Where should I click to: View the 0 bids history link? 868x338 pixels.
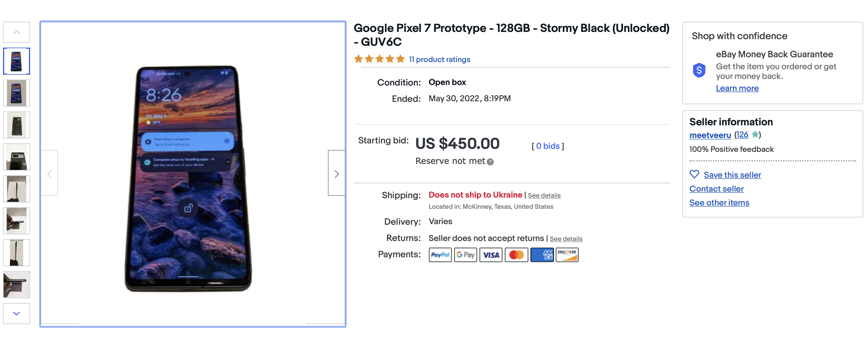[548, 146]
